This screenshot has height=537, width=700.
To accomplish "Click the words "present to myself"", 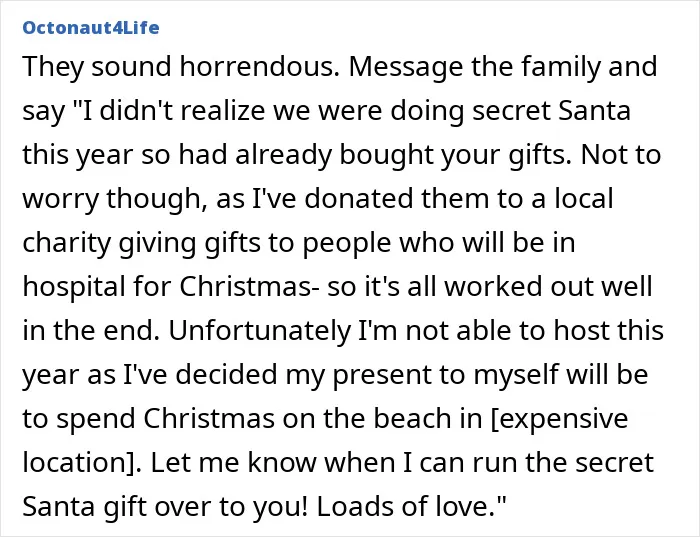I will pyautogui.click(x=446, y=375).
